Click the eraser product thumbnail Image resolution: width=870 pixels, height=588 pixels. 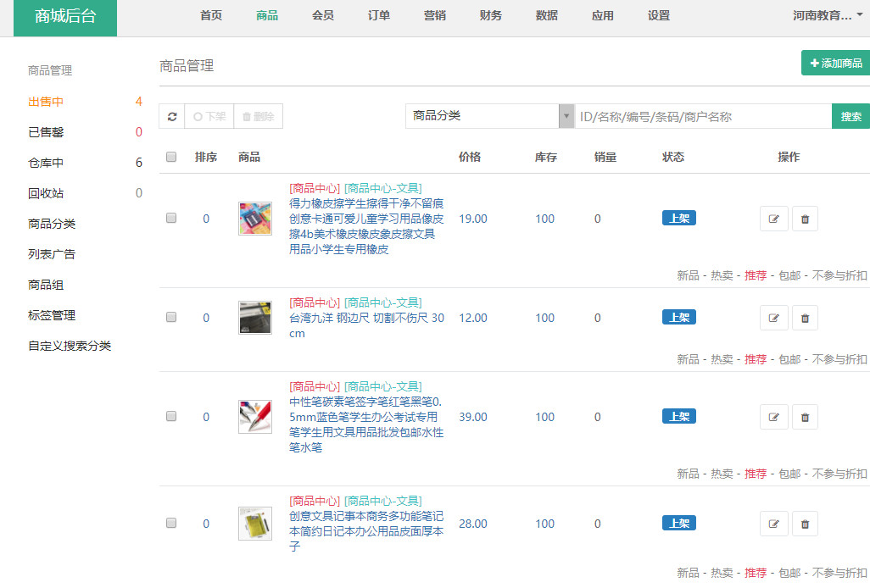point(255,219)
